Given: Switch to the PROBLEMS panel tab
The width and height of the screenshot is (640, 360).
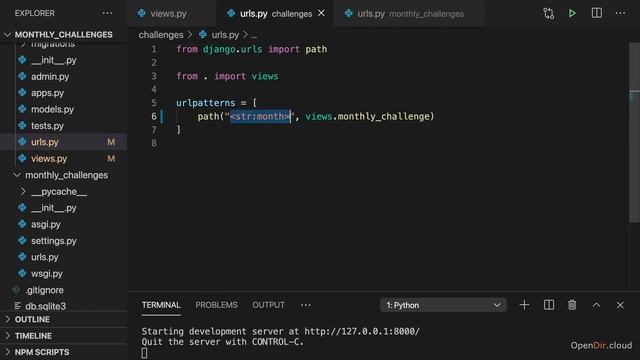Looking at the screenshot, I should point(216,305).
